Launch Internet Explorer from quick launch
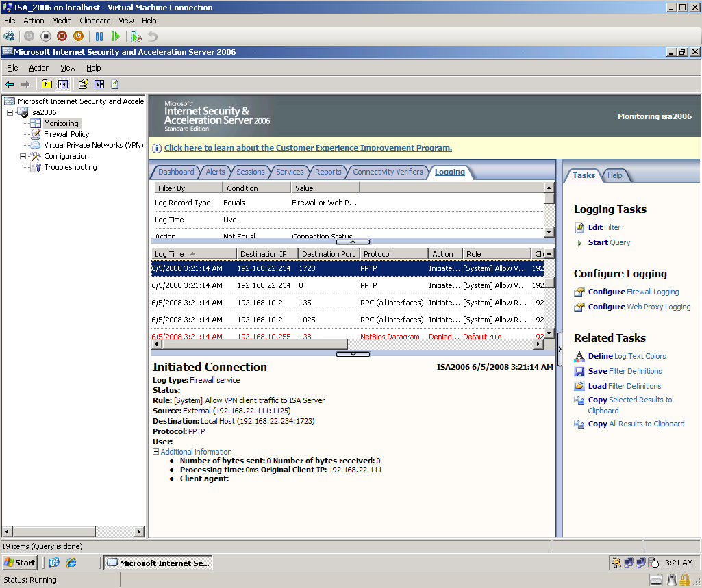This screenshot has width=702, height=588. point(71,563)
